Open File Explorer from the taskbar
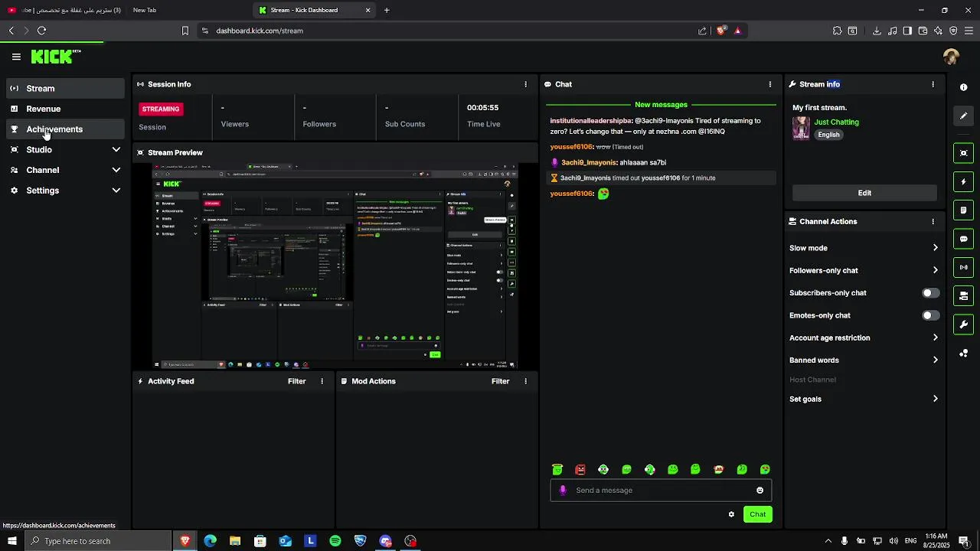This screenshot has height=551, width=980. pos(235,541)
